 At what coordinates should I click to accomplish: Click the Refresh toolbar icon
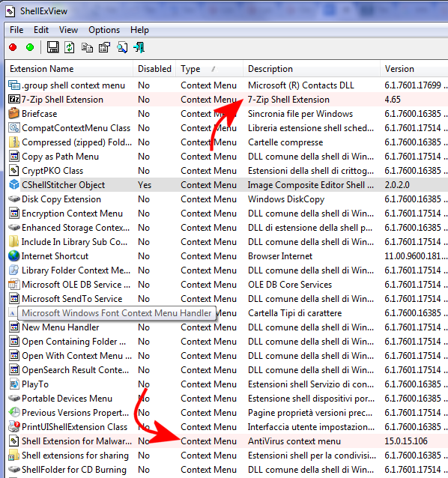coord(70,47)
